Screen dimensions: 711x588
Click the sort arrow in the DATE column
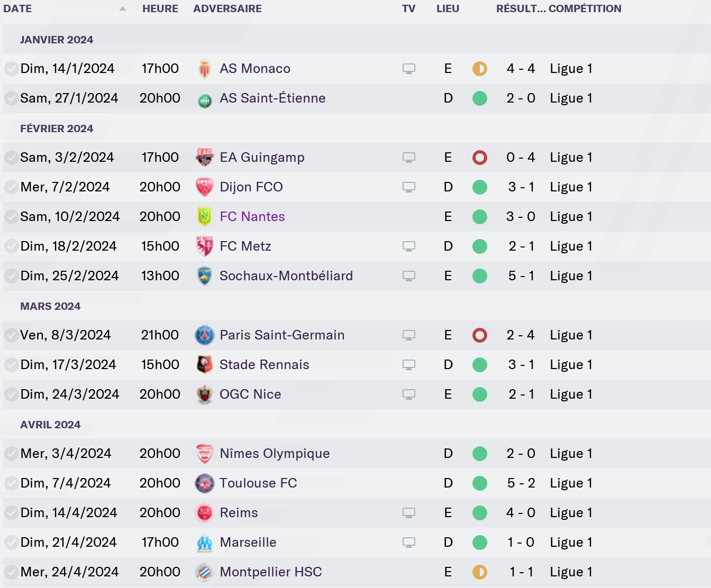123,9
